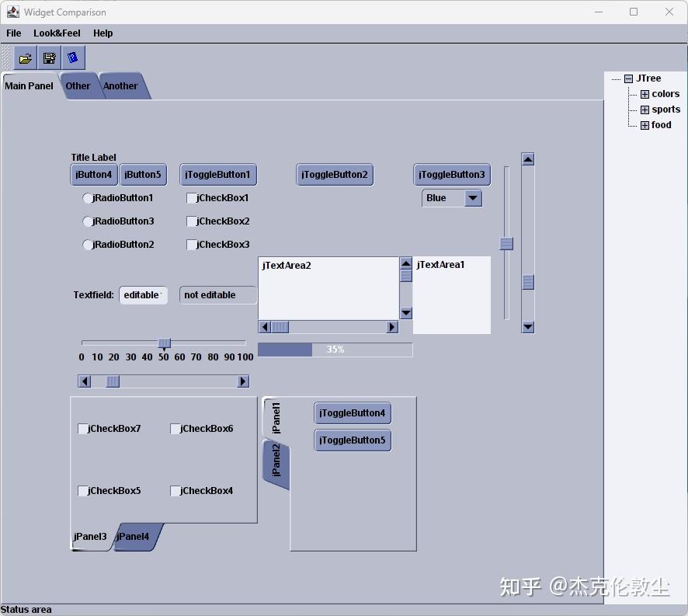Collapse the JTree root node
688x616 pixels.
coord(627,78)
